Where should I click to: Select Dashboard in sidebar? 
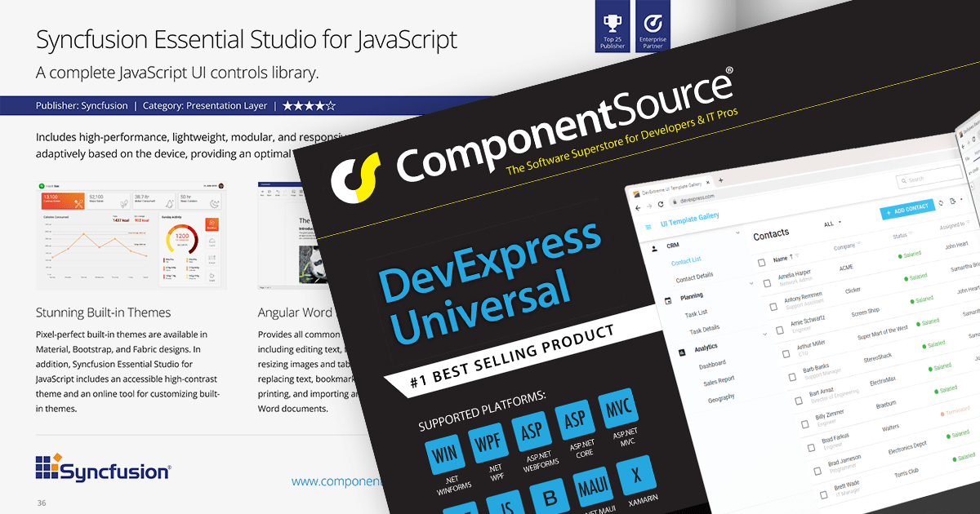click(711, 365)
